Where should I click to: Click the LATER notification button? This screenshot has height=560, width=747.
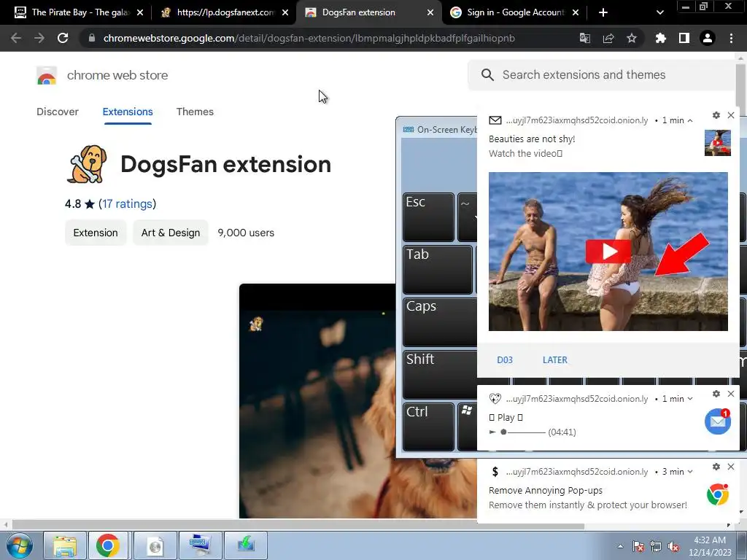point(555,360)
